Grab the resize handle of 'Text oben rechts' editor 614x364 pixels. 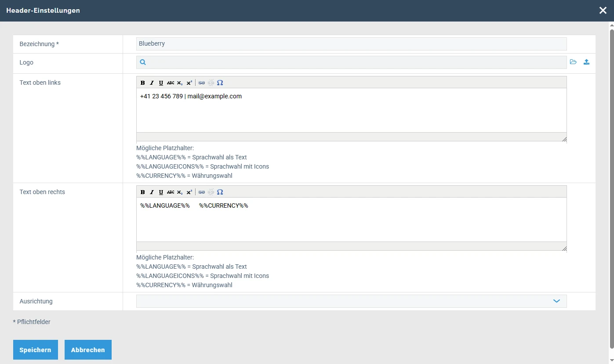coord(564,248)
